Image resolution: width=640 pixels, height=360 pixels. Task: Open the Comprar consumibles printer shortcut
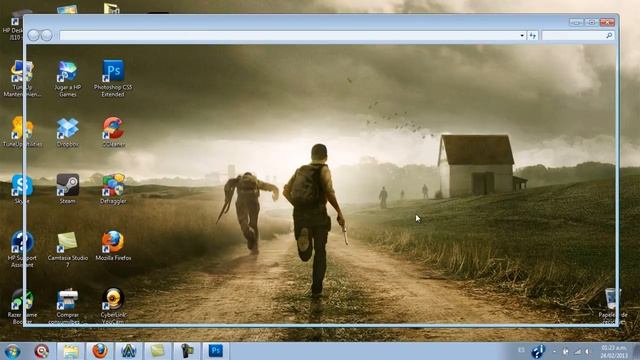tap(67, 306)
